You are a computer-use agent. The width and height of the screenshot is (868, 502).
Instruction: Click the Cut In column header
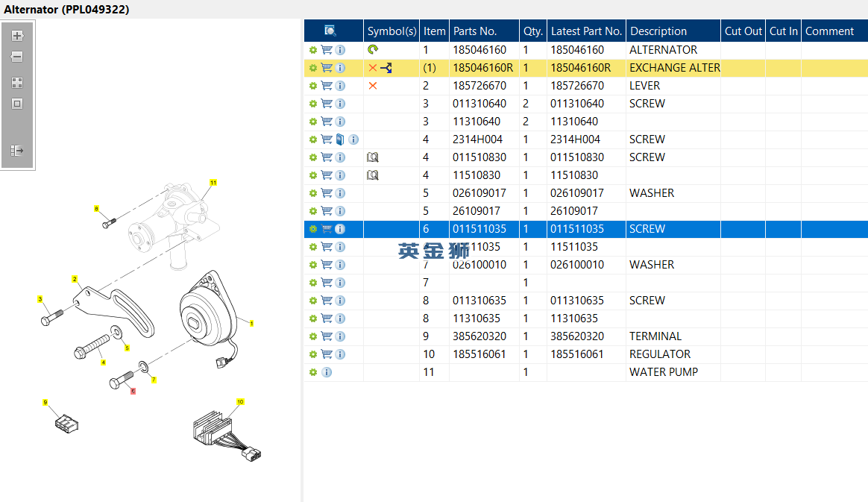click(x=783, y=31)
